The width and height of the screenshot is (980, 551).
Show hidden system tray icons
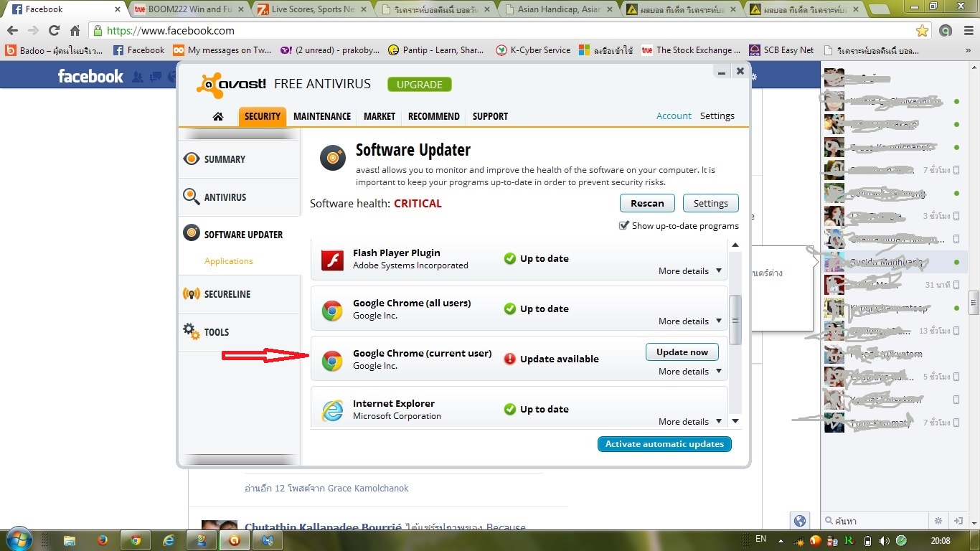pos(781,540)
